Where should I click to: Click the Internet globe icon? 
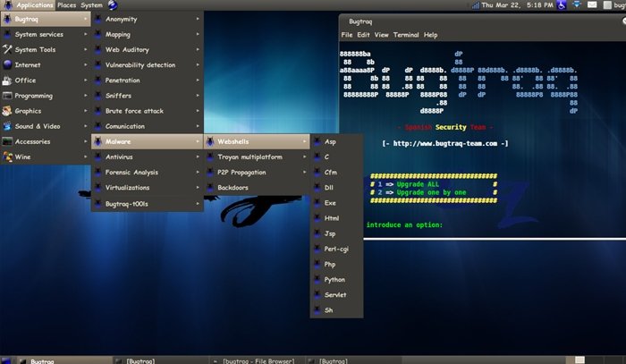pyautogui.click(x=7, y=64)
